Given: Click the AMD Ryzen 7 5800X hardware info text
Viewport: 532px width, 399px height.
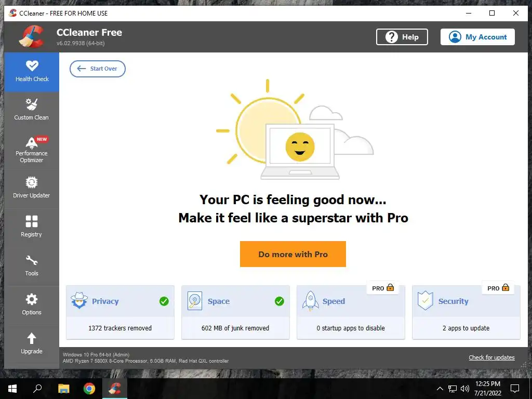Looking at the screenshot, I should coord(145,361).
